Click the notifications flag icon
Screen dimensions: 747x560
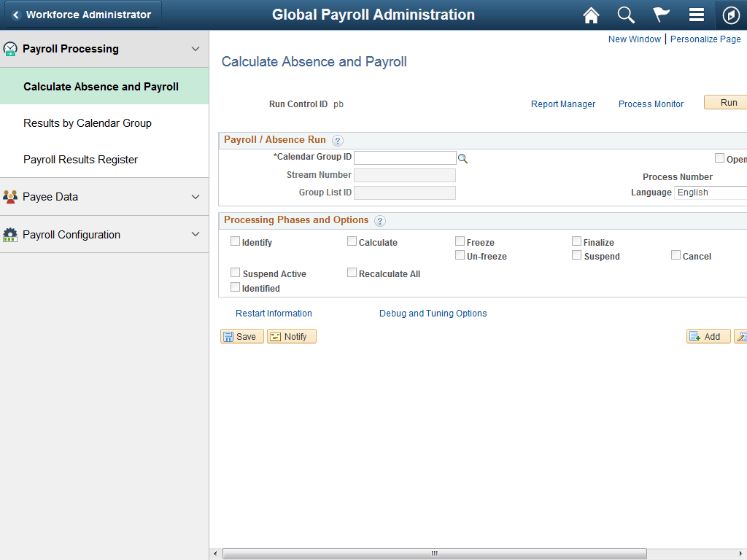(661, 15)
